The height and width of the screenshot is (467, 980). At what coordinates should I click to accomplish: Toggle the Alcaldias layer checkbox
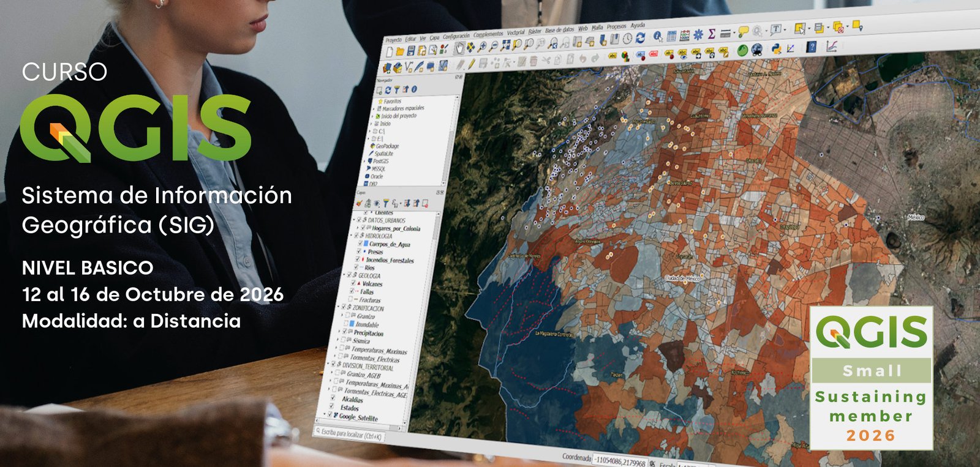pos(333,398)
